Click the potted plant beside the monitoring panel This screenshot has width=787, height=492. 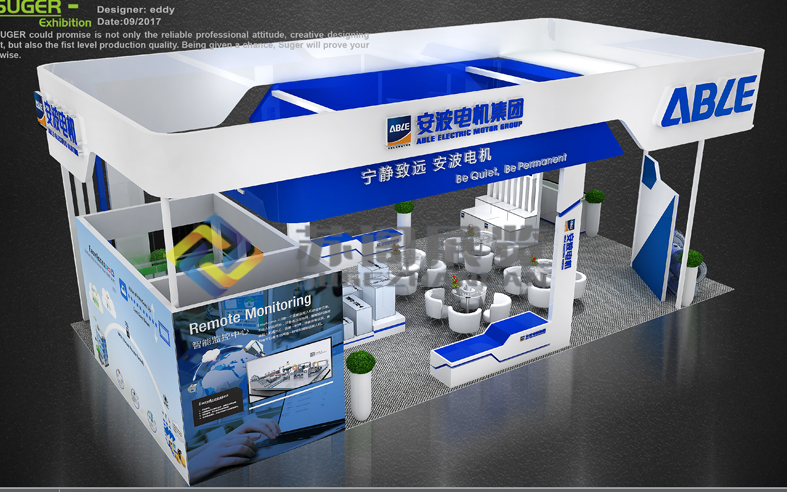coord(360,372)
